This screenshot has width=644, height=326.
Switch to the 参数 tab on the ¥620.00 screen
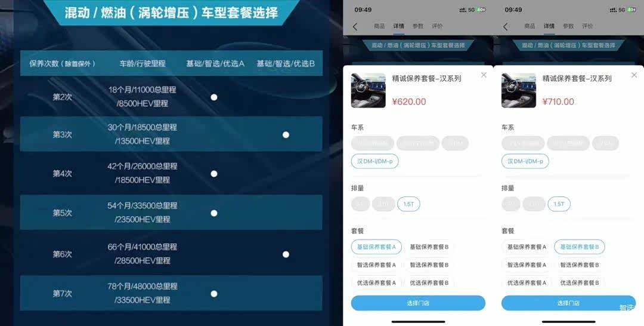(418, 26)
